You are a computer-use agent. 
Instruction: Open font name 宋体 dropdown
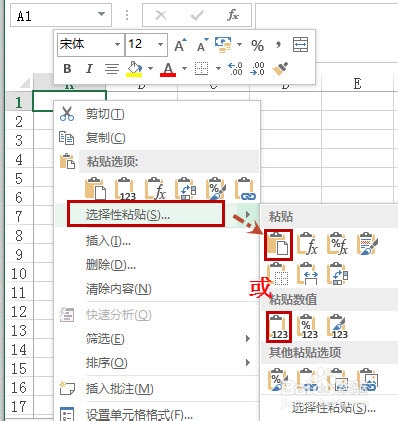pos(117,44)
